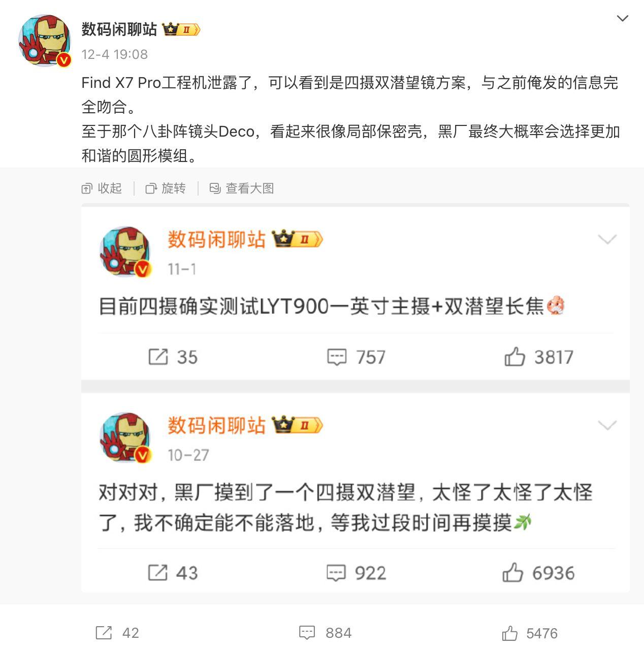
Task: Repost the 10-27 post with 43 shares
Action: click(173, 573)
